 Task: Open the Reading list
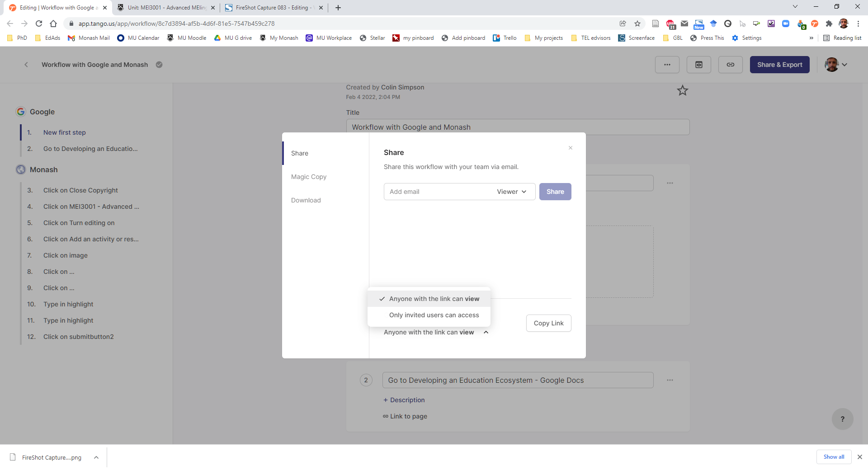843,38
